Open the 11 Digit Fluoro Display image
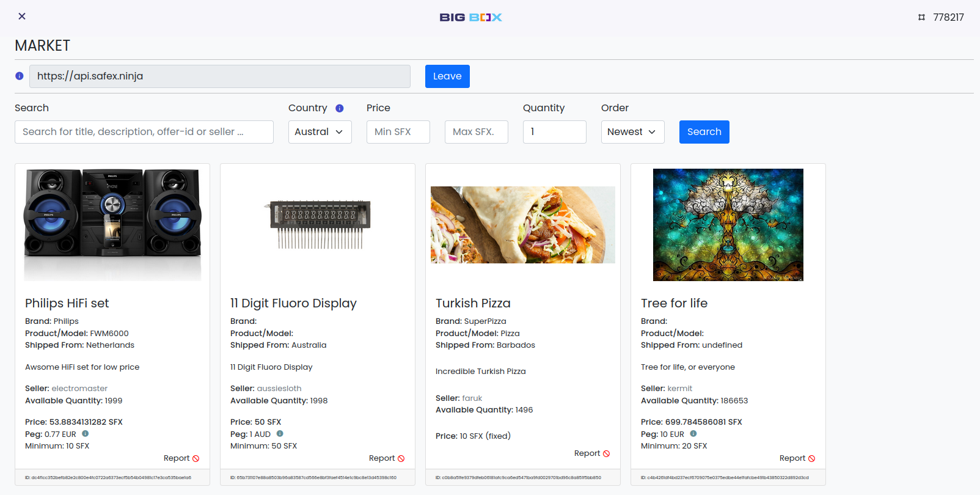This screenshot has width=980, height=495. [318, 225]
